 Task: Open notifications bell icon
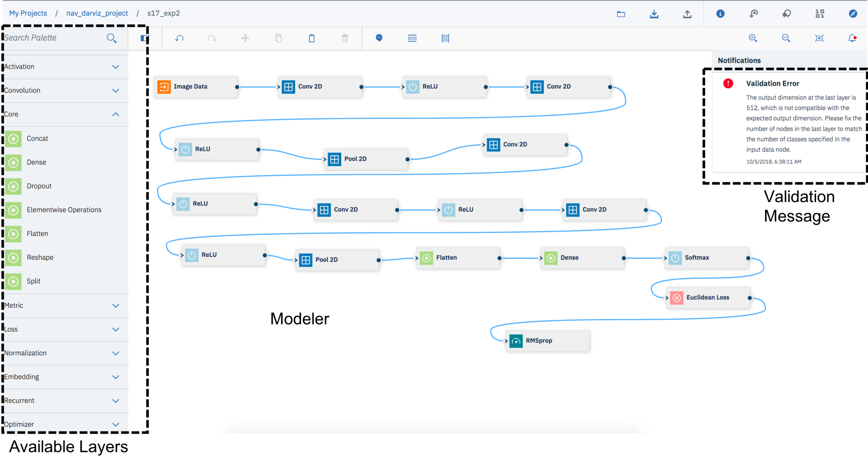[852, 38]
